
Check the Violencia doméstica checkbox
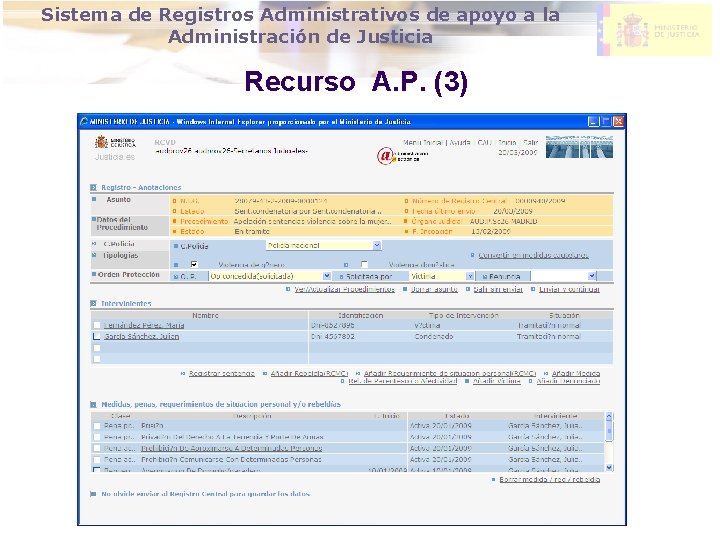(x=364, y=264)
